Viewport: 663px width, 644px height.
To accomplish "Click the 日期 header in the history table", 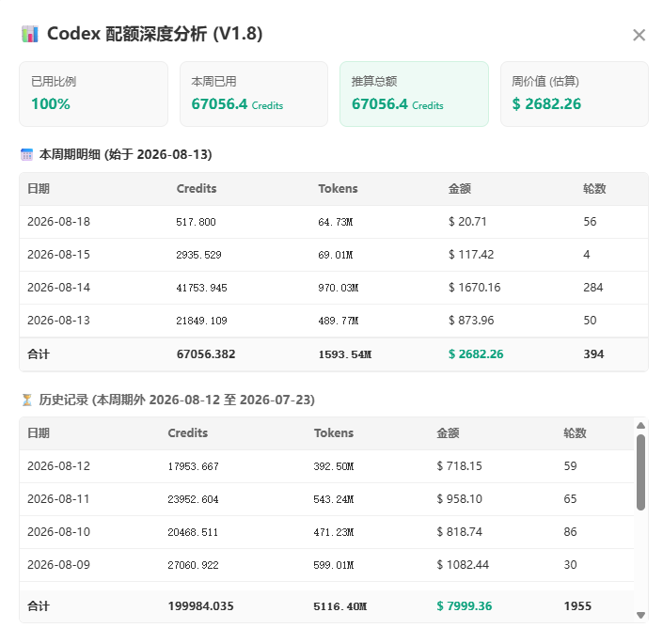I will (39, 433).
